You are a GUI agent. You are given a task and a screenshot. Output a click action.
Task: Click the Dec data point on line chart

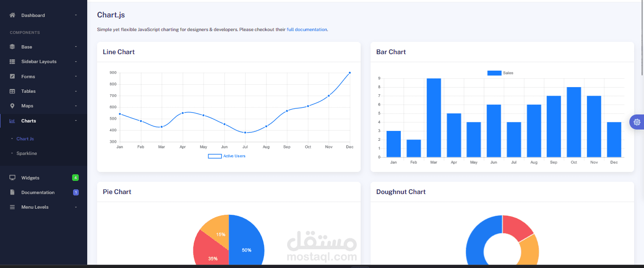tap(350, 73)
